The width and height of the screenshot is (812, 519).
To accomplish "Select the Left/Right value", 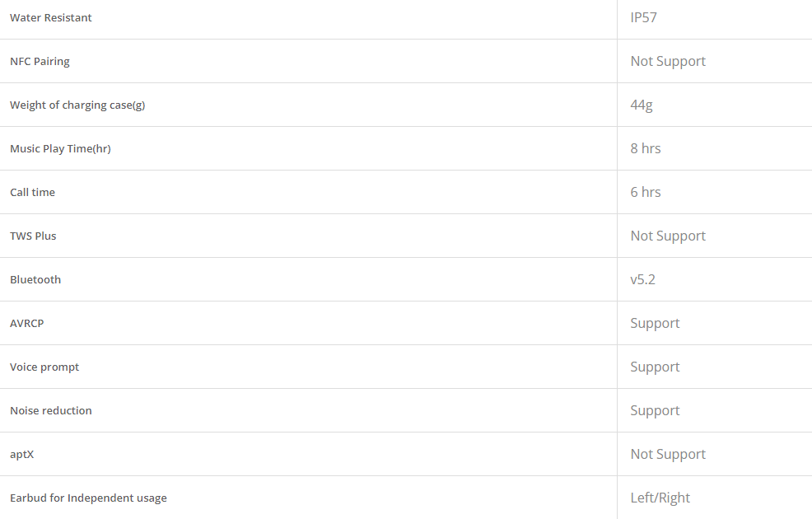I will 660,498.
